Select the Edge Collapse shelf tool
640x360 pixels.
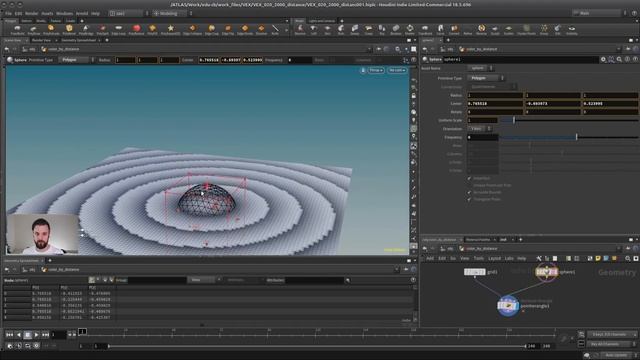coord(192,29)
